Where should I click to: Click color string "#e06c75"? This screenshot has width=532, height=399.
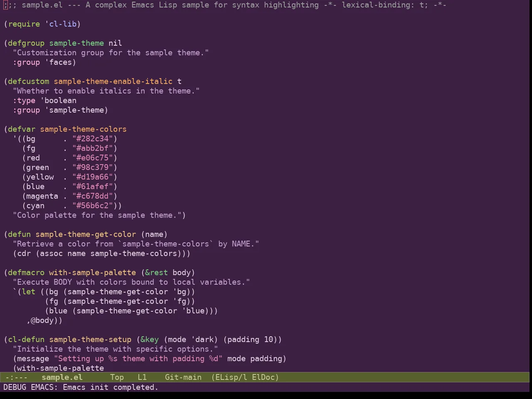[93, 158]
